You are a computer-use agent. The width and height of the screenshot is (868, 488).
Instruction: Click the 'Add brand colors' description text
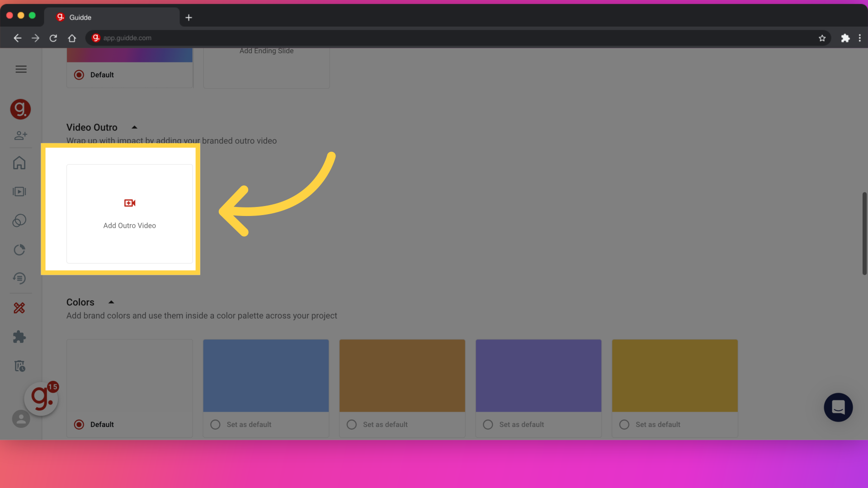coord(202,316)
